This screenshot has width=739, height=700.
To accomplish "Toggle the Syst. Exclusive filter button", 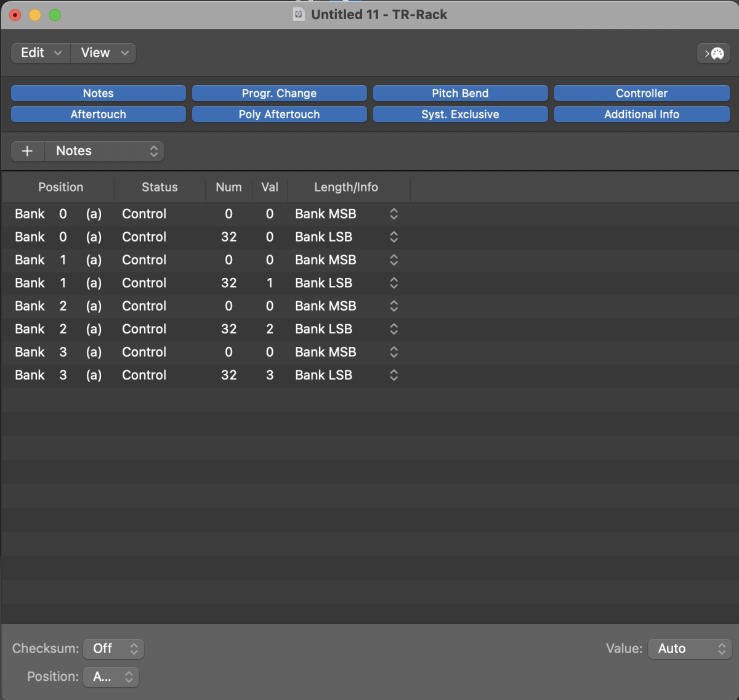I will pos(460,114).
